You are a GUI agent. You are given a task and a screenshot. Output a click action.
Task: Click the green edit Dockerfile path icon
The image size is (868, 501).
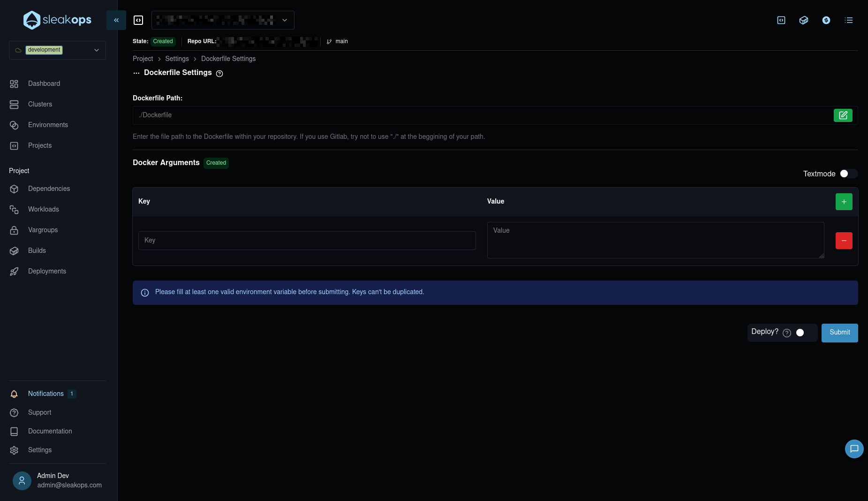(843, 115)
